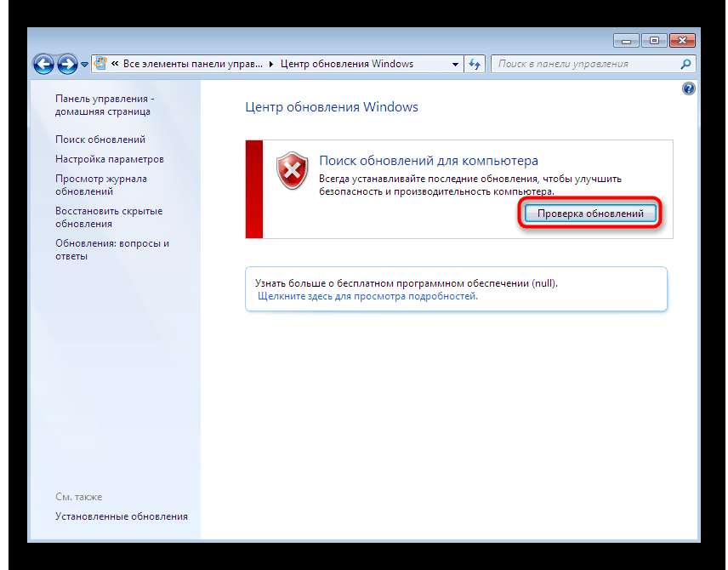
Task: Select 'Центр обновления Windows' breadcrumb segment
Action: pos(347,64)
